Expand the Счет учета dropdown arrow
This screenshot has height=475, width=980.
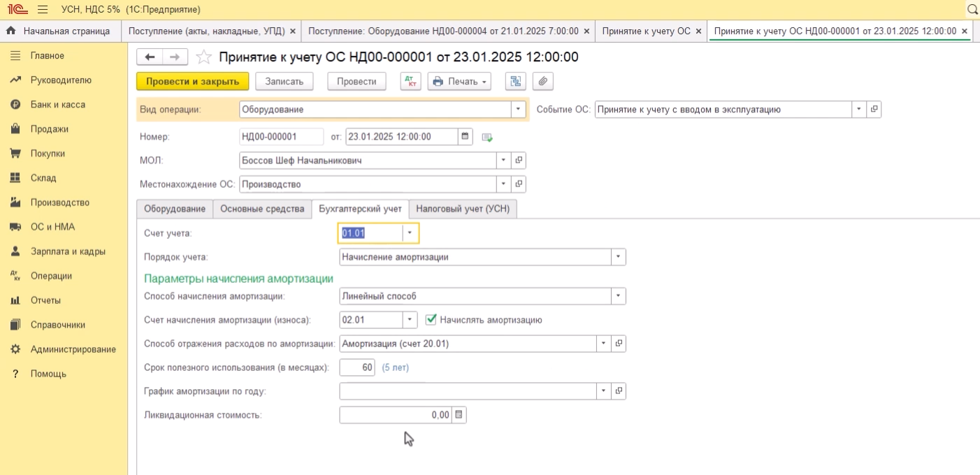[x=410, y=233]
